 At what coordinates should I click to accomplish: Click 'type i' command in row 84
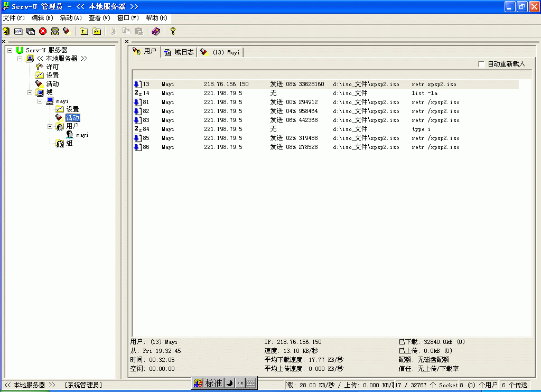click(x=421, y=129)
